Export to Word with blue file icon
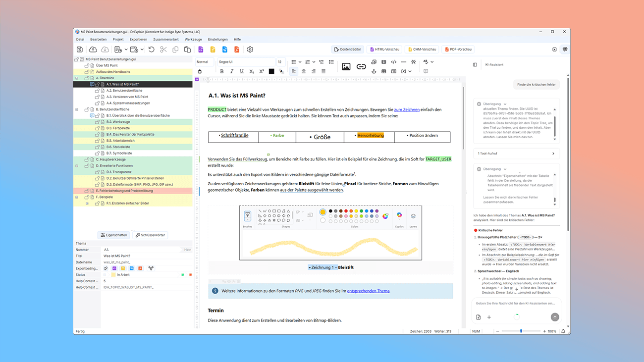644x362 pixels. [224, 50]
